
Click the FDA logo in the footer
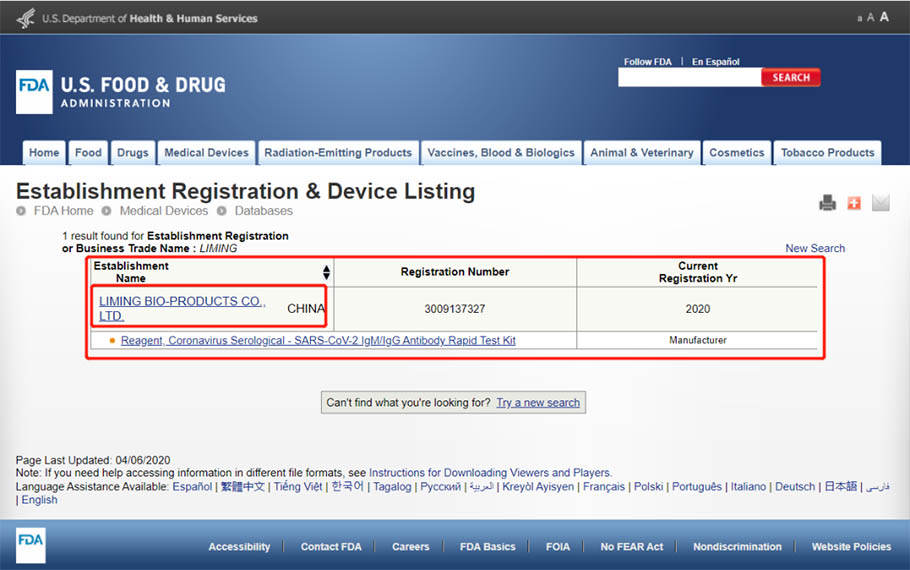coord(31,542)
